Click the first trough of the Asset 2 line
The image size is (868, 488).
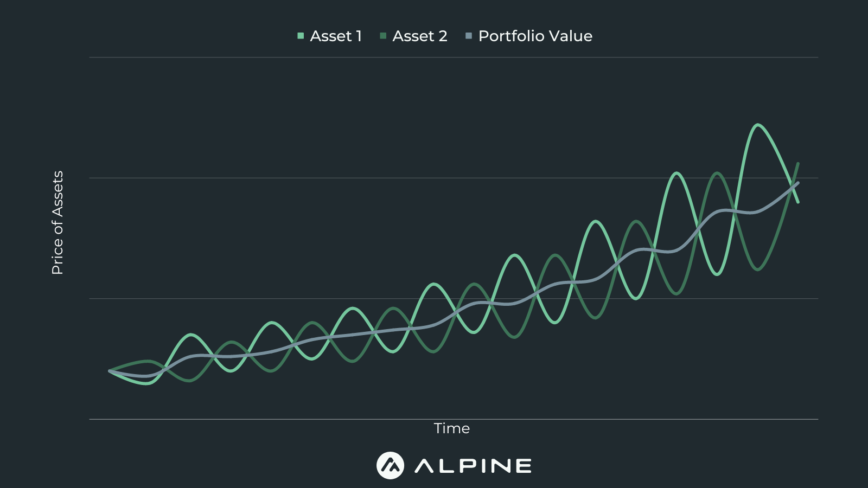[x=190, y=381]
